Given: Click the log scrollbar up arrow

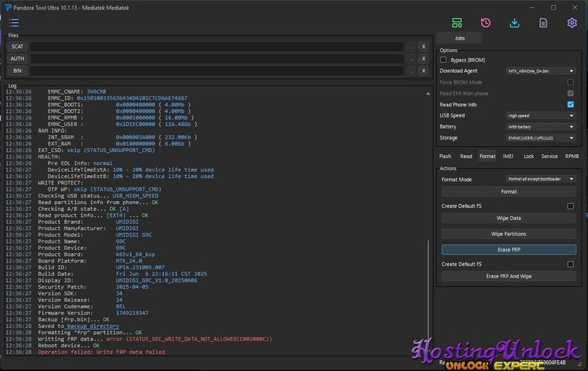Looking at the screenshot, I should click(428, 93).
